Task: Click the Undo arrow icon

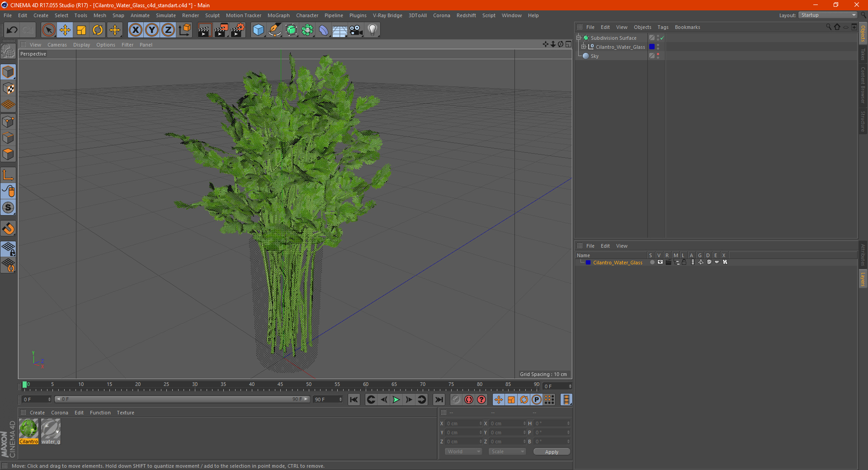Action: 12,30
